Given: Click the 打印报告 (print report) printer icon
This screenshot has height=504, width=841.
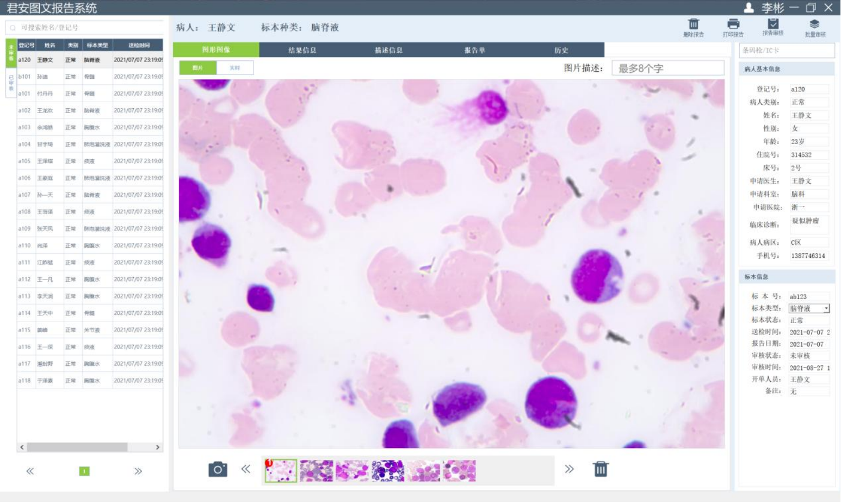Looking at the screenshot, I should click(733, 24).
